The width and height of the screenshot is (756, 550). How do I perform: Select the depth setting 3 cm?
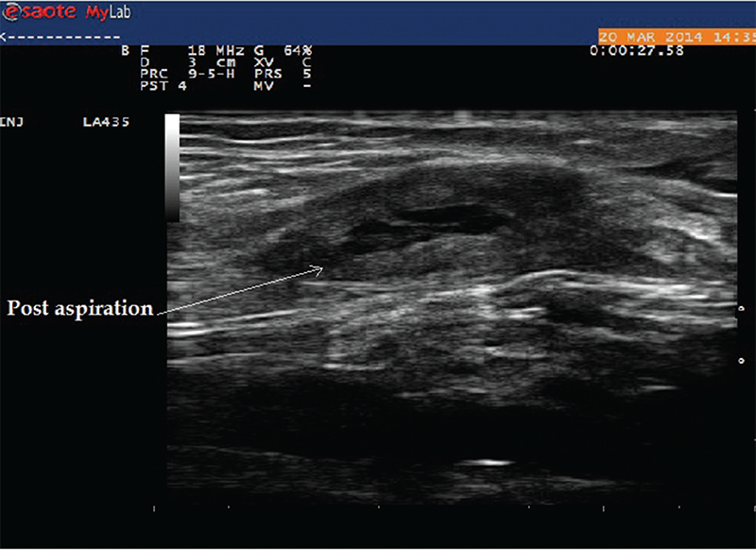click(x=183, y=61)
